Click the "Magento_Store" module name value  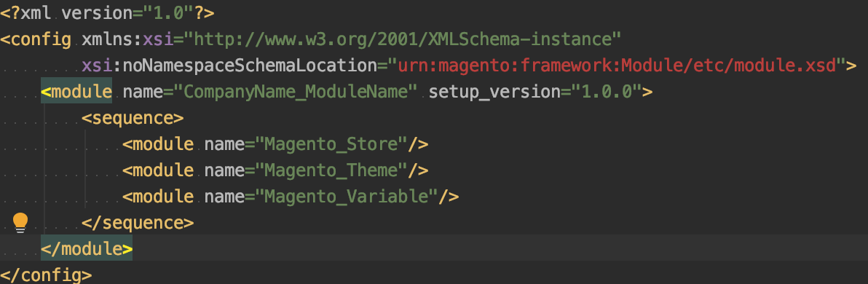pos(331,144)
